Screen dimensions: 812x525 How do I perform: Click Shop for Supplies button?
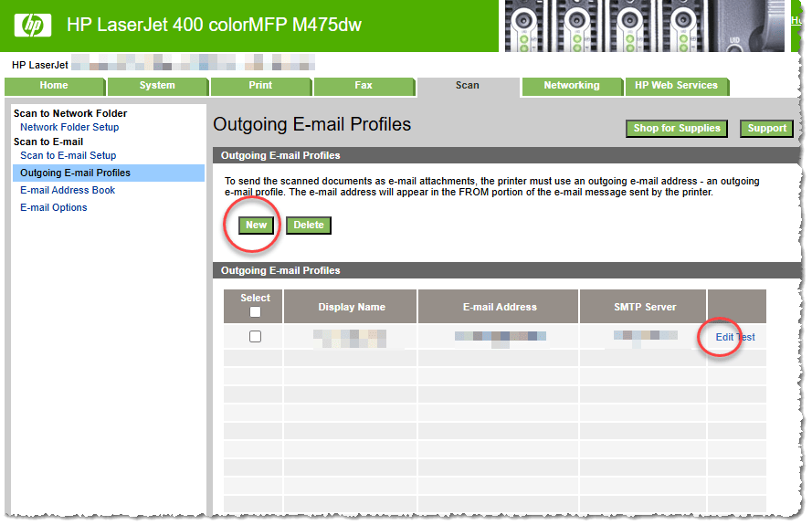pyautogui.click(x=677, y=129)
